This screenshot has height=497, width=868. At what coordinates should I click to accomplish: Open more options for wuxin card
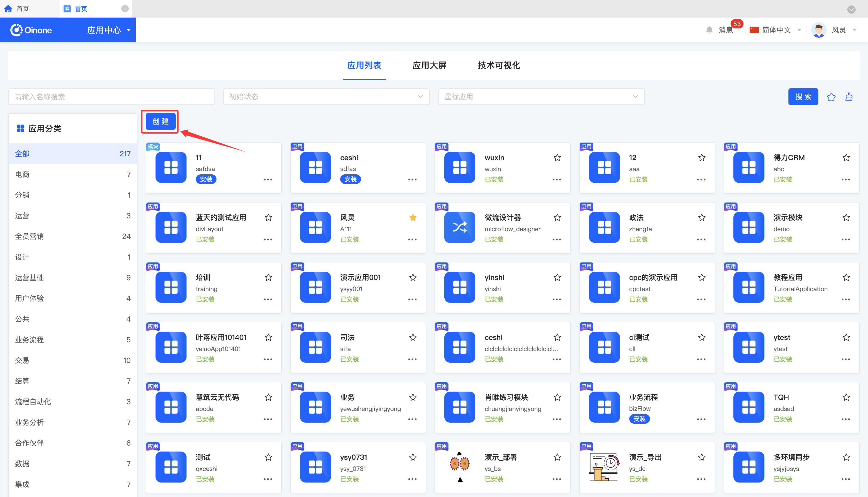click(x=557, y=180)
